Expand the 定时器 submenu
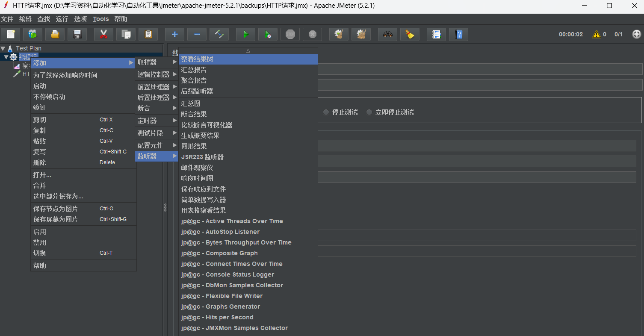Image resolution: width=644 pixels, height=336 pixels. coord(157,121)
